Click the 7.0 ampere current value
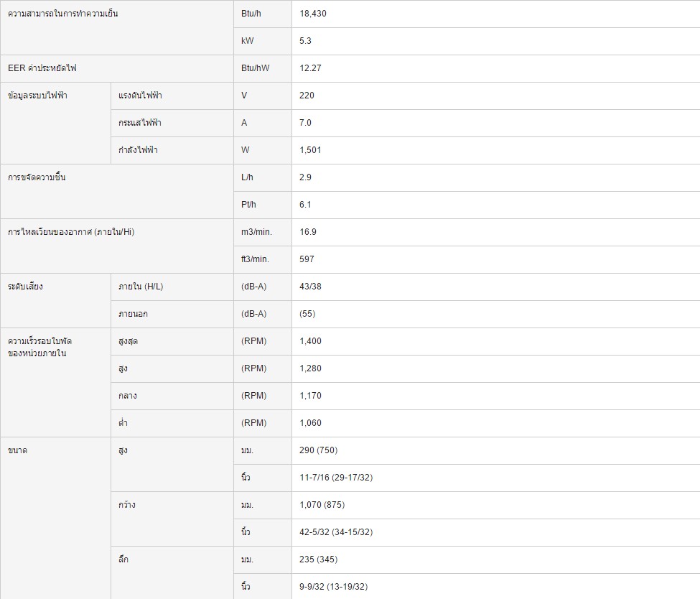This screenshot has height=599, width=700. coord(305,122)
